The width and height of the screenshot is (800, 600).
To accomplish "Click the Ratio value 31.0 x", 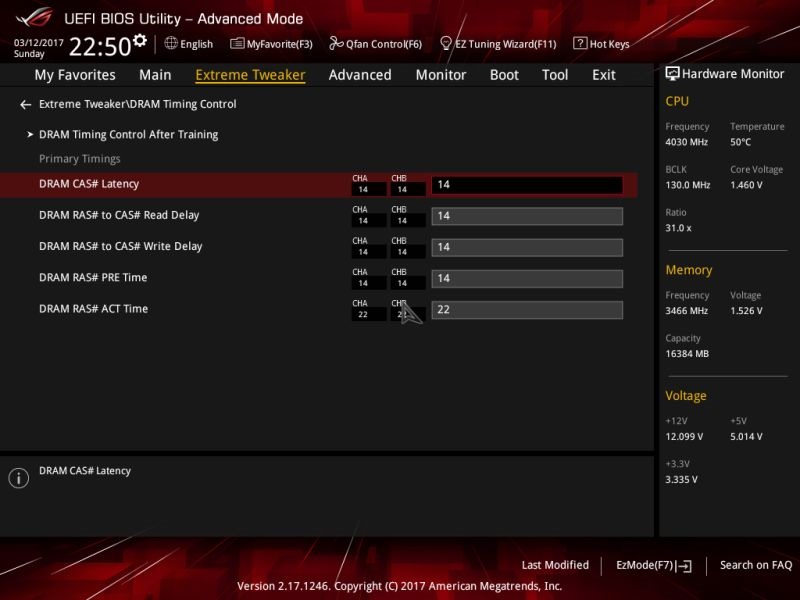I will pyautogui.click(x=678, y=228).
